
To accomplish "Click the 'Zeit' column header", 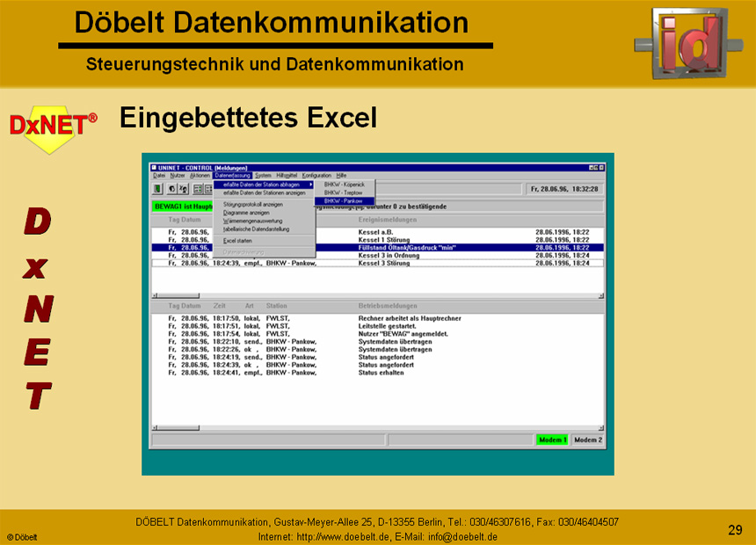I will click(x=220, y=306).
